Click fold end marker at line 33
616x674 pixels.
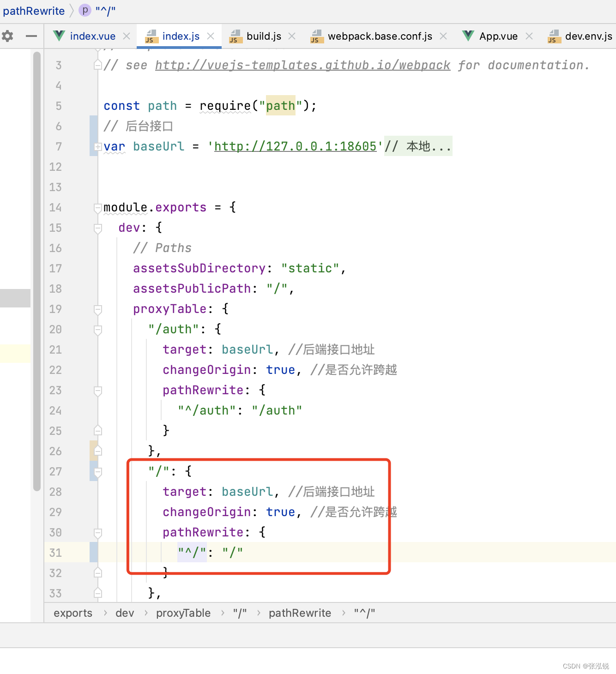(97, 593)
